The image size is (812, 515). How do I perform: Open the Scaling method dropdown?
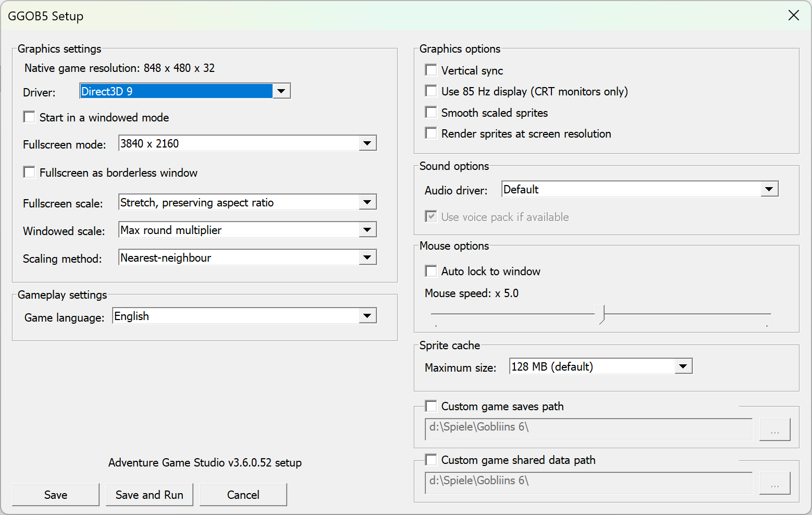(x=367, y=257)
